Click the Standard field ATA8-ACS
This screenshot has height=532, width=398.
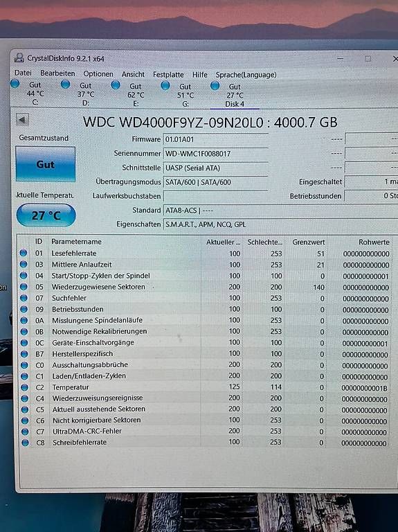(280, 211)
